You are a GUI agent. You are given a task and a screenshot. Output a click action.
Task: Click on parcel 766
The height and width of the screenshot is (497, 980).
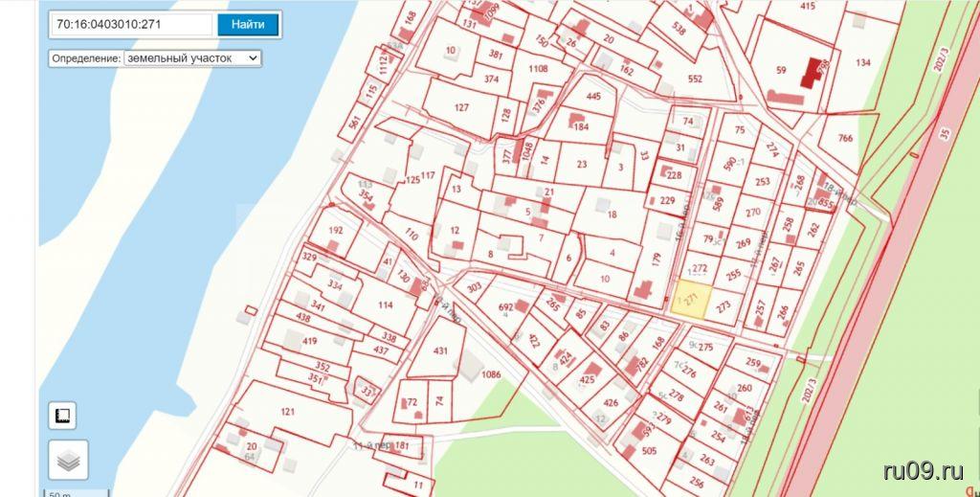(844, 139)
